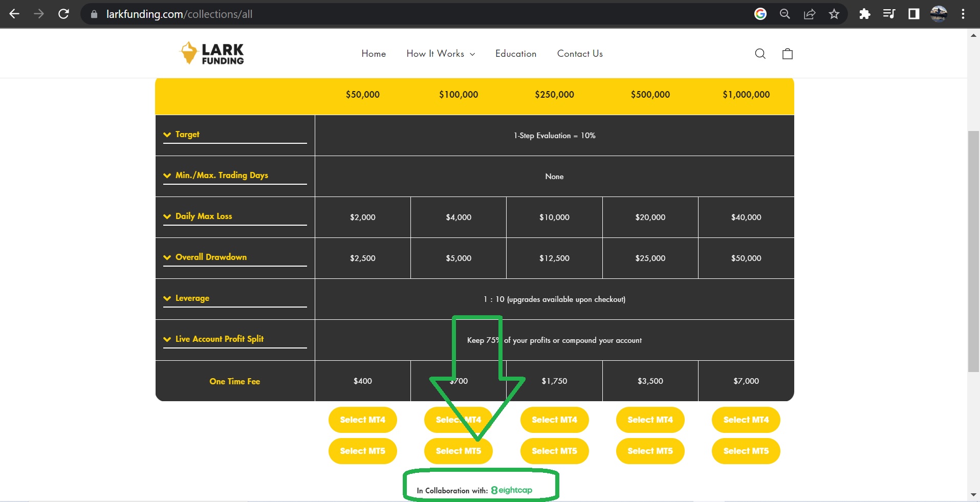Expand the Overall Drawdown explanation

click(210, 257)
